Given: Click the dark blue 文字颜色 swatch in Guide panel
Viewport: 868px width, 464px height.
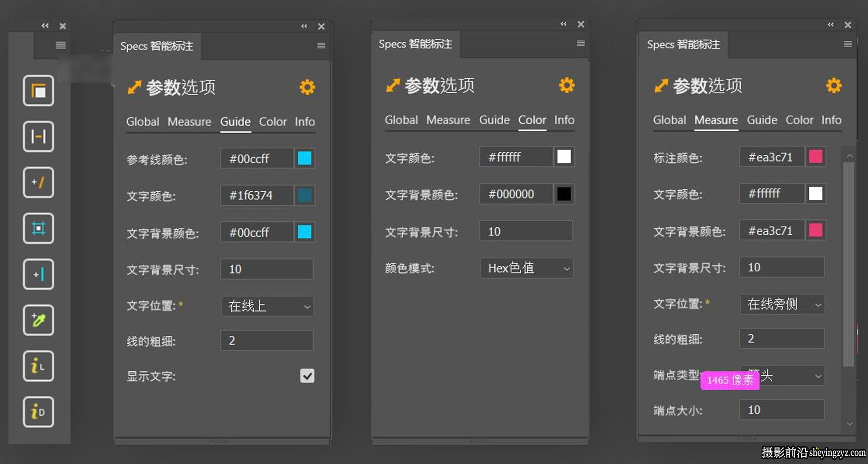Looking at the screenshot, I should click(x=305, y=195).
